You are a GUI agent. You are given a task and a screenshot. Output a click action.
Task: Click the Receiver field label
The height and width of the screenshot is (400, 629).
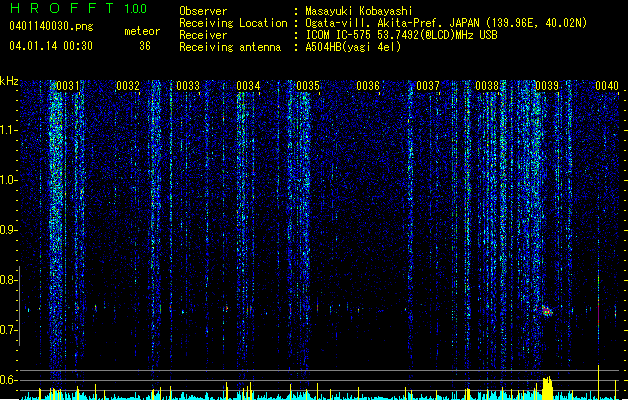click(x=203, y=35)
